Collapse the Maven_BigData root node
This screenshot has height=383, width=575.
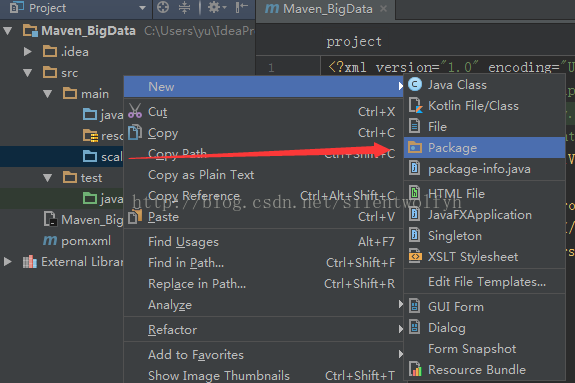(x=8, y=30)
